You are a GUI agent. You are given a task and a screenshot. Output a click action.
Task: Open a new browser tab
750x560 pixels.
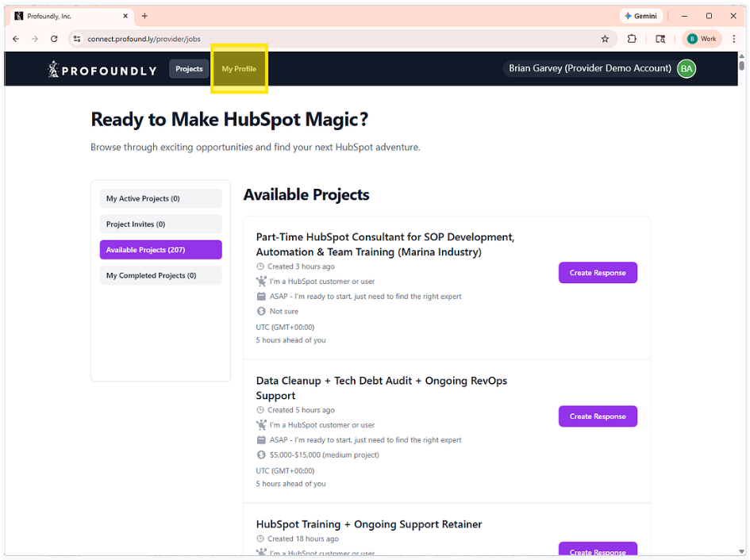144,16
